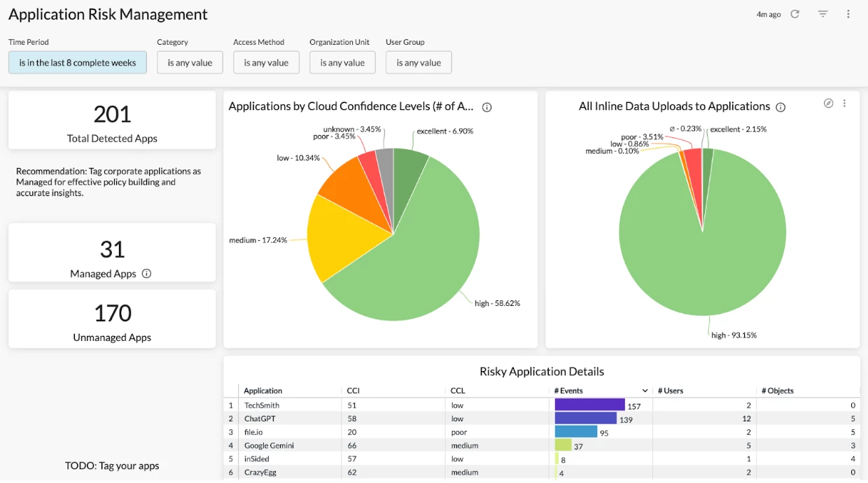Viewport: 868px width, 483px height.
Task: Click the high - 93.15% pie label
Action: click(734, 335)
